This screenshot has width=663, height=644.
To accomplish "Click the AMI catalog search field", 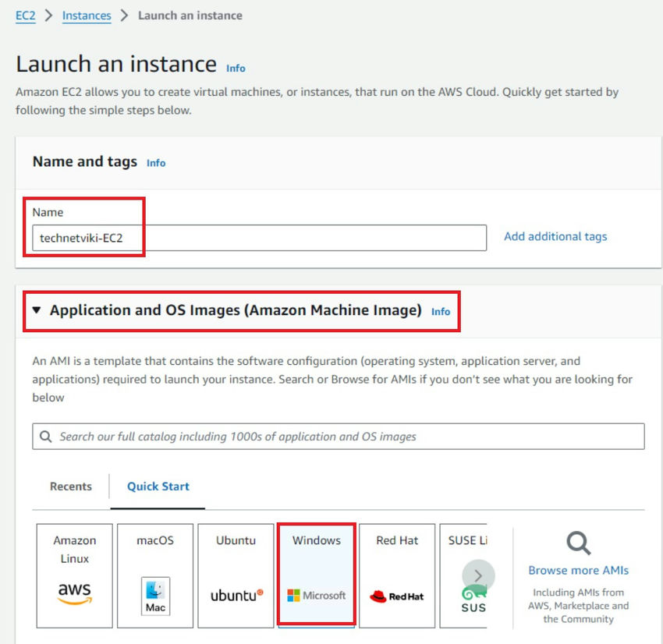I will pos(335,436).
